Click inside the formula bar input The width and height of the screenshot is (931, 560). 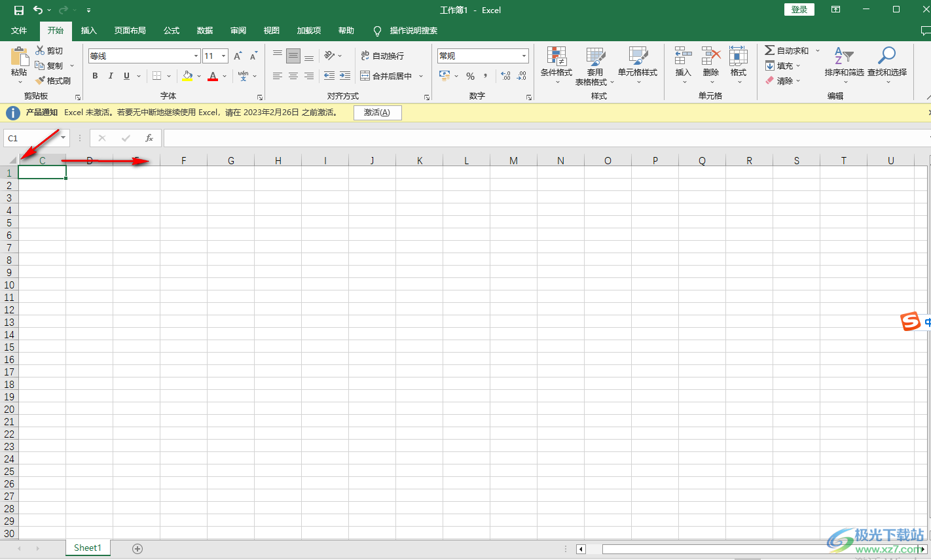547,138
